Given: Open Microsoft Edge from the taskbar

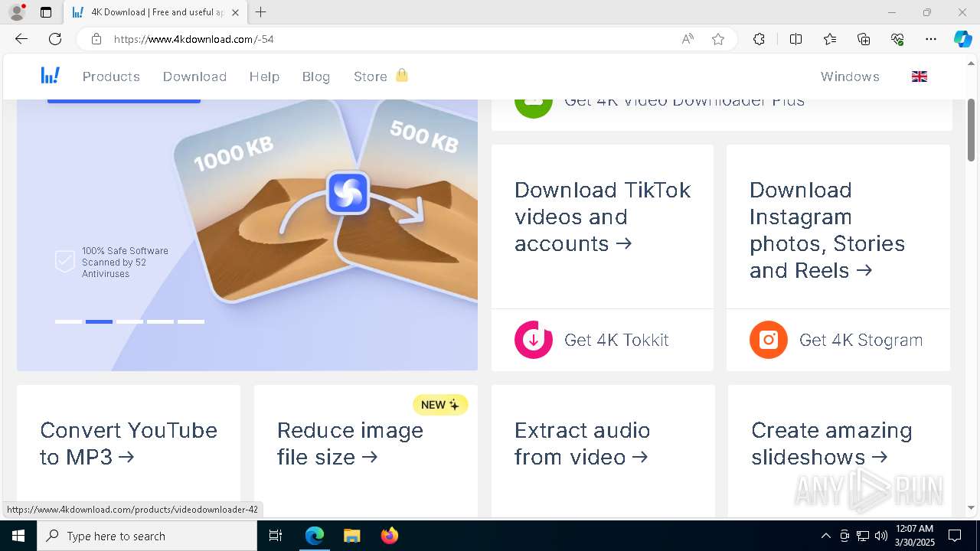Looking at the screenshot, I should [315, 536].
